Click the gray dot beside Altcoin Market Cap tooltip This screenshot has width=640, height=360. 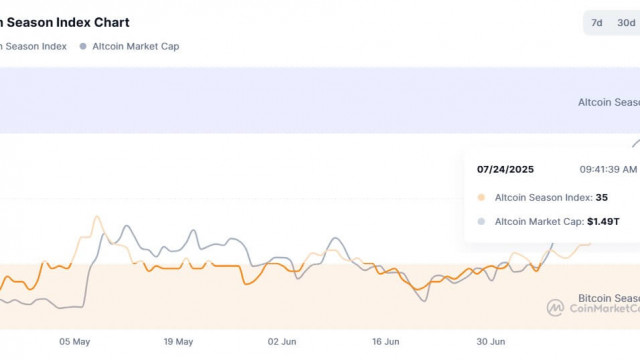coord(481,222)
